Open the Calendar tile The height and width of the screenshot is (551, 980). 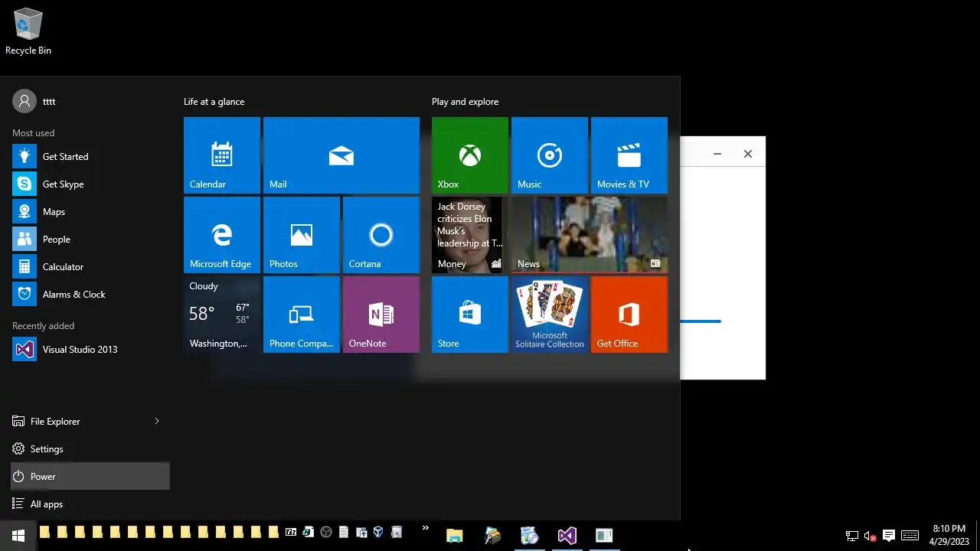click(x=222, y=155)
